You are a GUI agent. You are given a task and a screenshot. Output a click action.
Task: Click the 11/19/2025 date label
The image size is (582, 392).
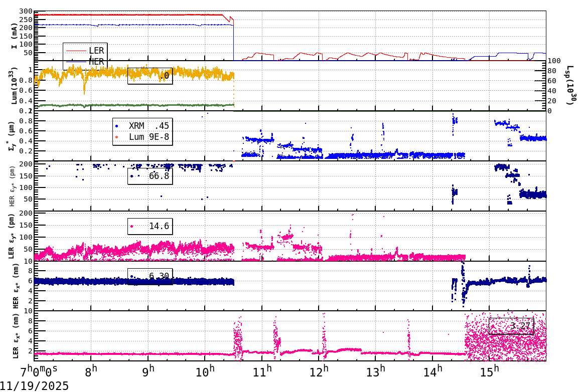pos(34,385)
